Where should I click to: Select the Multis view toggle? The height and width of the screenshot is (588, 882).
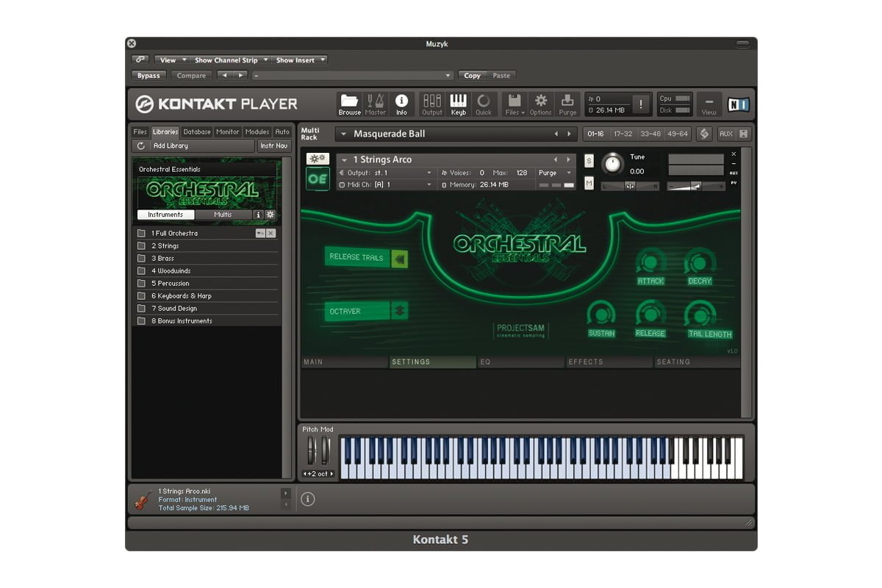(223, 215)
